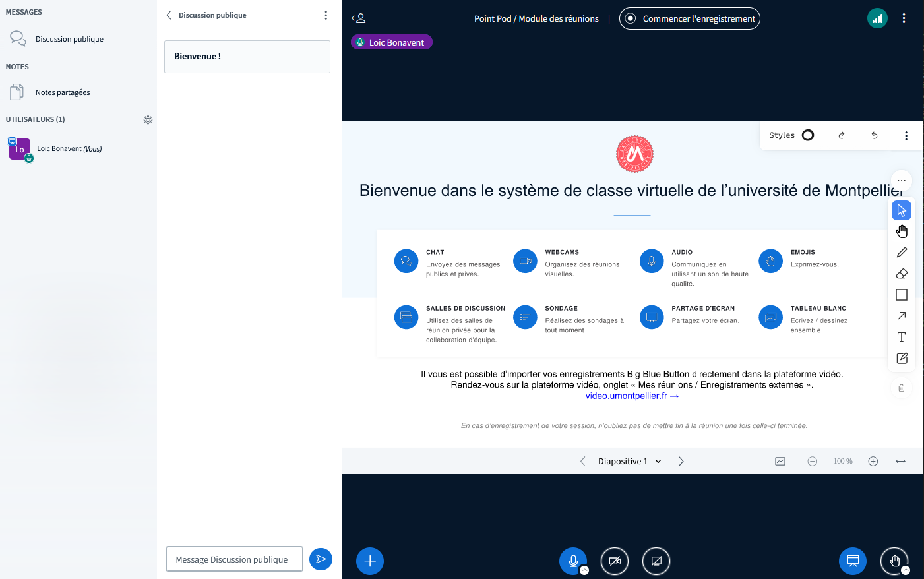Click the Message Discussion publique field
This screenshot has width=924, height=579.
(x=234, y=559)
